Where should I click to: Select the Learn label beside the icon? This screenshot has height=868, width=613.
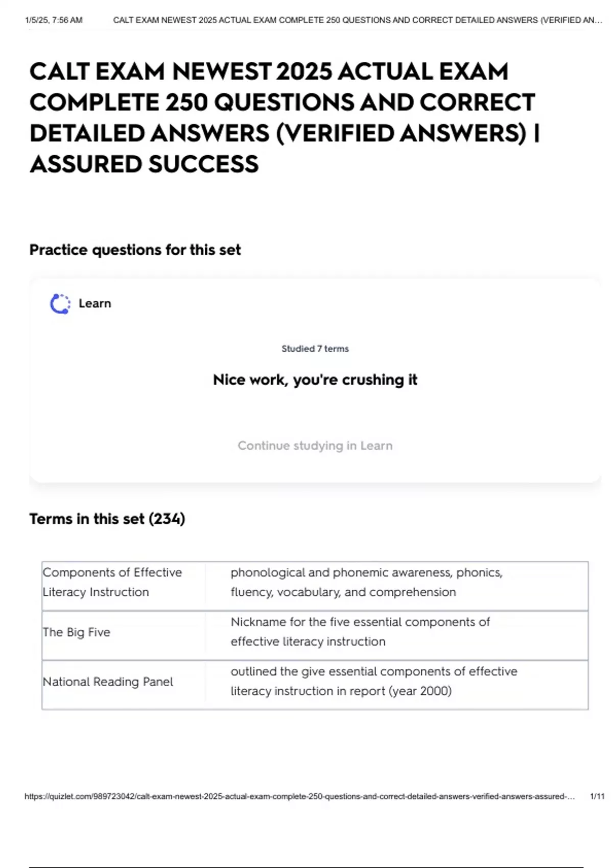pyautogui.click(x=95, y=303)
